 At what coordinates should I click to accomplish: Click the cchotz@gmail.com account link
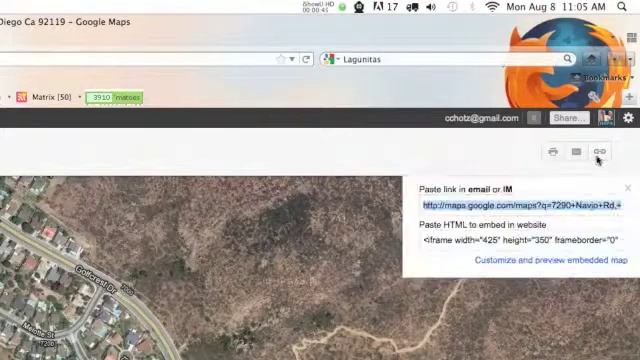(482, 118)
